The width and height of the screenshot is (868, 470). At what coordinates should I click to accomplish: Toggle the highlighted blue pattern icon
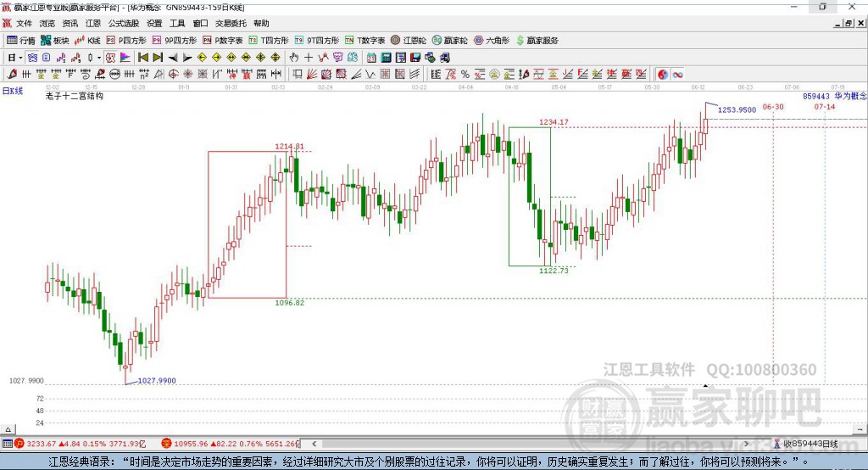tap(33, 58)
